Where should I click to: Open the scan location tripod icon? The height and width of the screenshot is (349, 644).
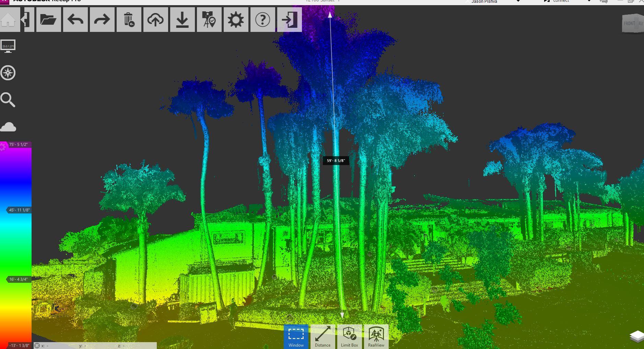click(x=209, y=20)
